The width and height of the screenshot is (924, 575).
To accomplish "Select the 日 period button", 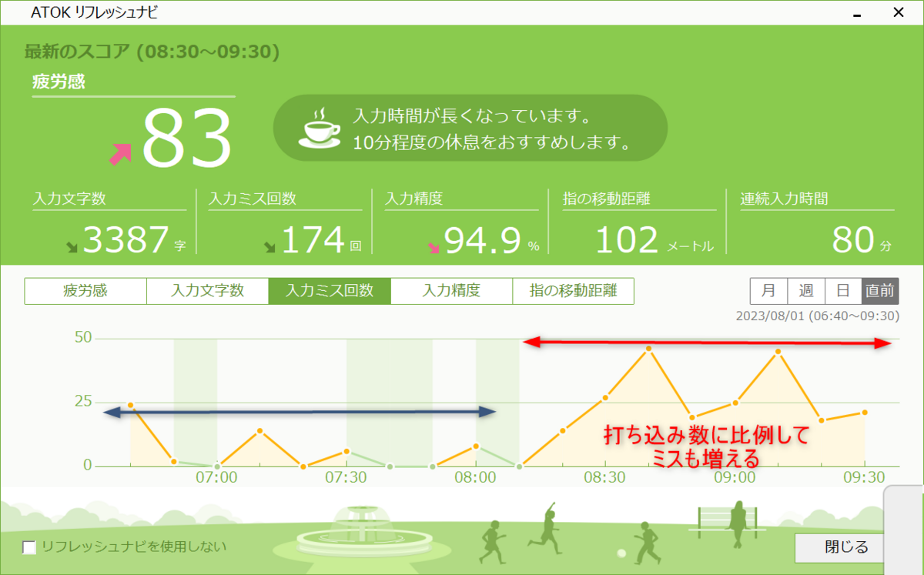I will (843, 291).
